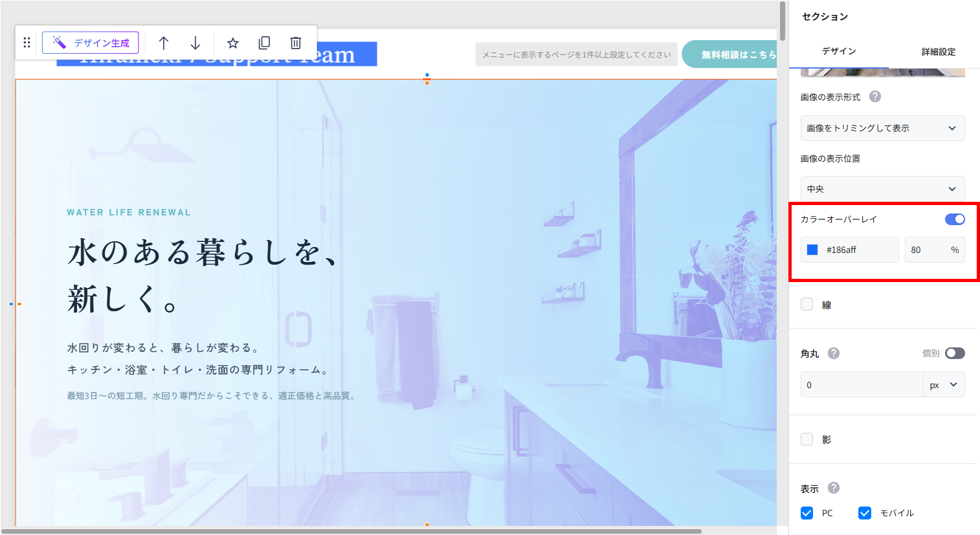Enable the 影 shadow checkbox
This screenshot has height=535, width=980.
807,439
